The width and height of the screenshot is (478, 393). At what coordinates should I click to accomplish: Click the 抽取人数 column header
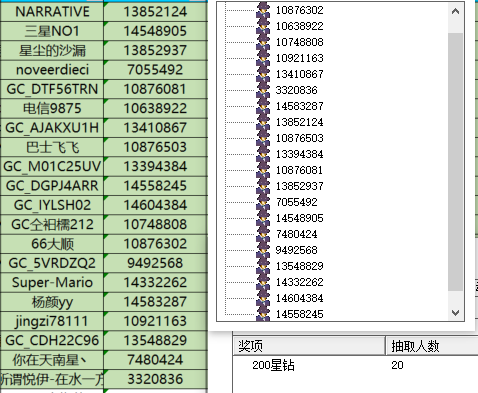[432, 346]
